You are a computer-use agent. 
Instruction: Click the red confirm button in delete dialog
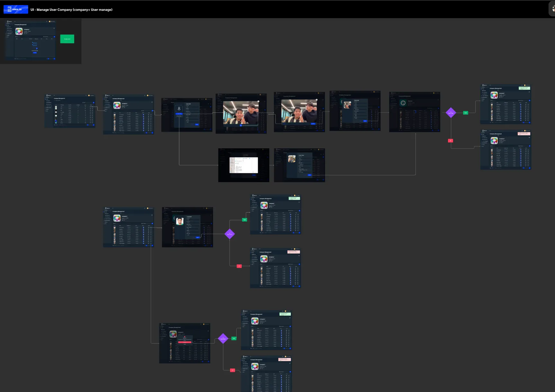pos(184,342)
